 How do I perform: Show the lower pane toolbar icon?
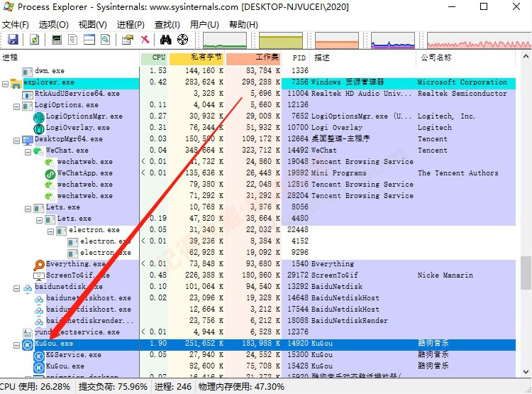(89, 40)
